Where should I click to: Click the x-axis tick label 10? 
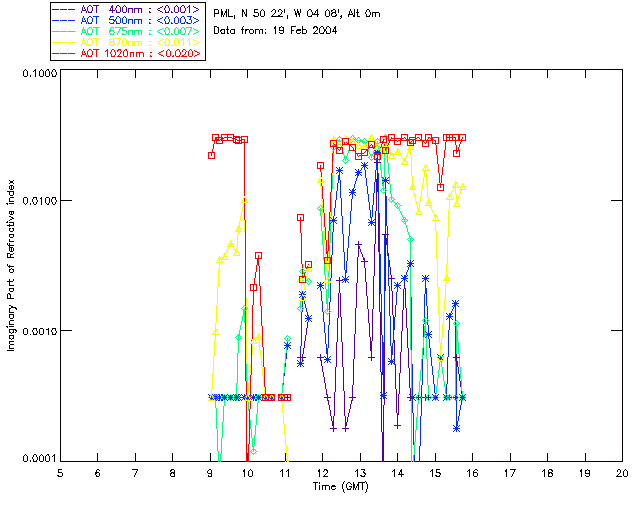coord(247,473)
